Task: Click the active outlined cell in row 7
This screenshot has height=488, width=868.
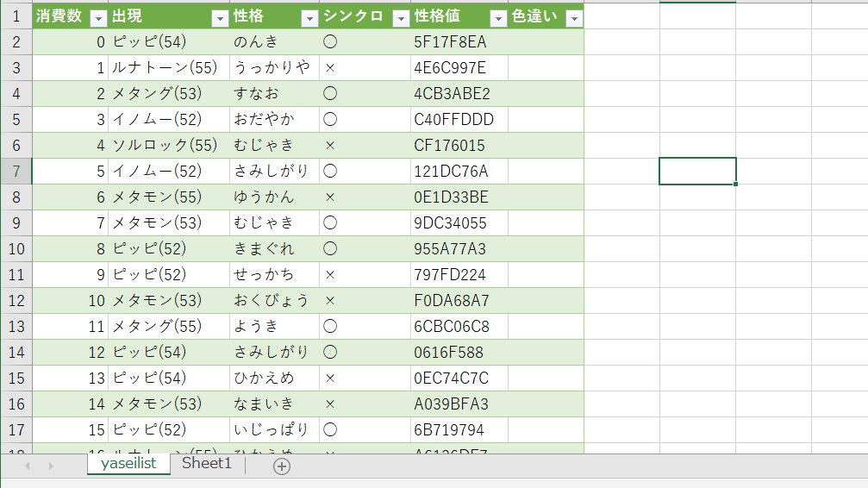Action: tap(697, 172)
